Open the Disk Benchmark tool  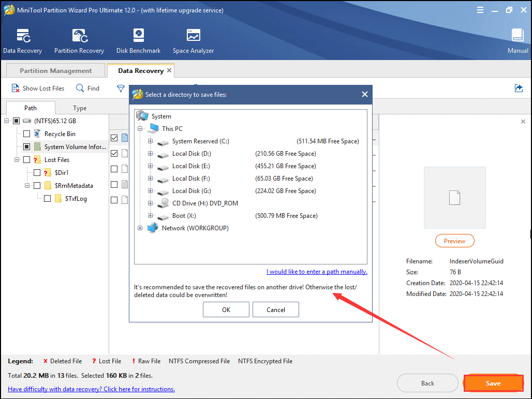[x=138, y=36]
